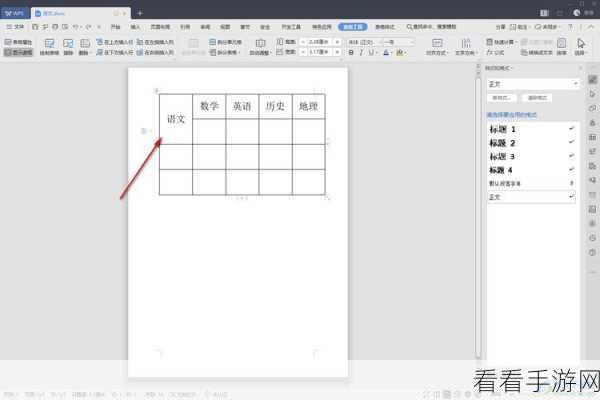The image size is (600, 400).
Task: Increase the row height with plus stepper
Action: [337, 42]
